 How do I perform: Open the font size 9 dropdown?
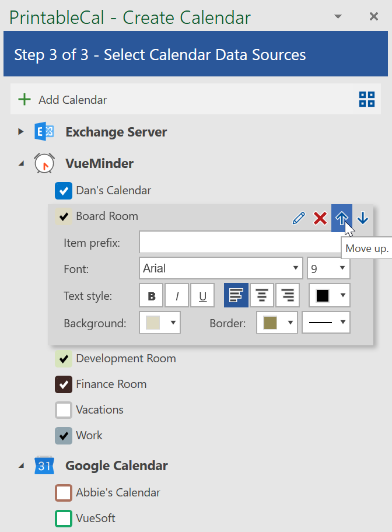(328, 268)
